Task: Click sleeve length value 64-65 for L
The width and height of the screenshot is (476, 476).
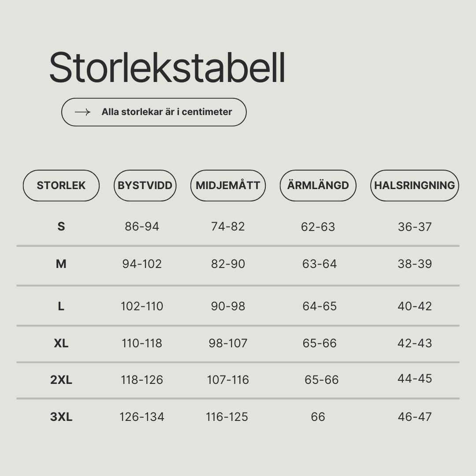Action: (320, 306)
